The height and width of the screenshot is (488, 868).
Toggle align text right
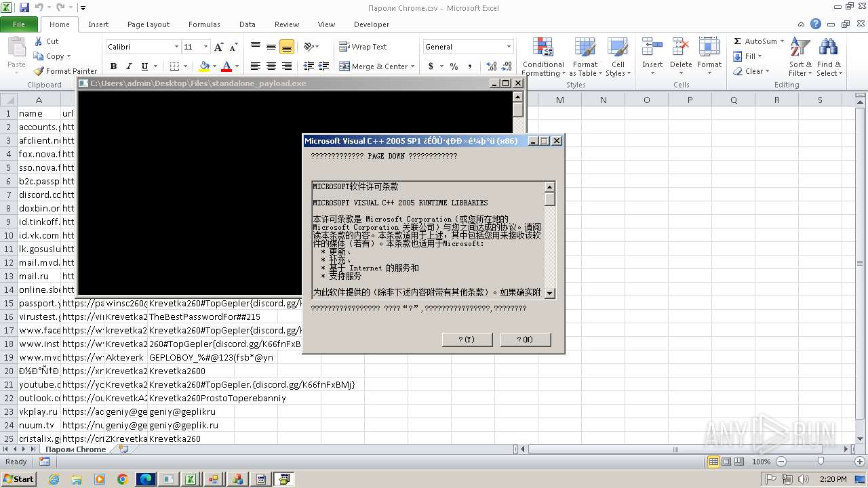pyautogui.click(x=286, y=66)
